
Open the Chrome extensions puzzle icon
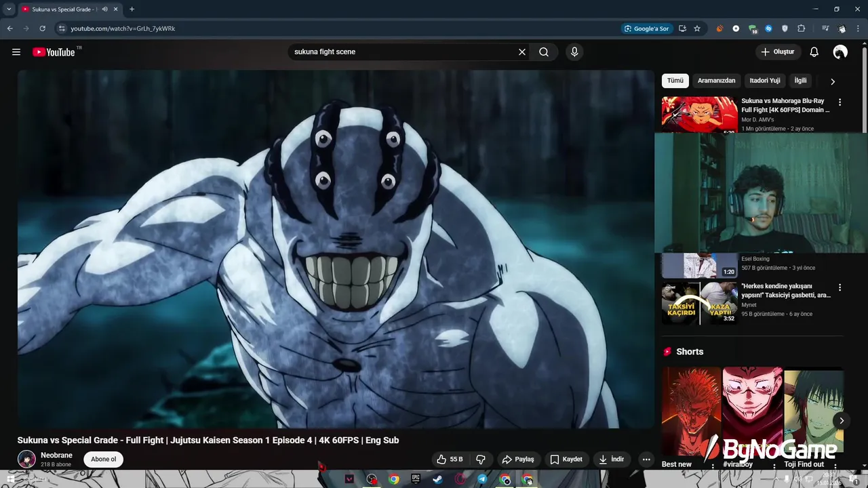[802, 28]
